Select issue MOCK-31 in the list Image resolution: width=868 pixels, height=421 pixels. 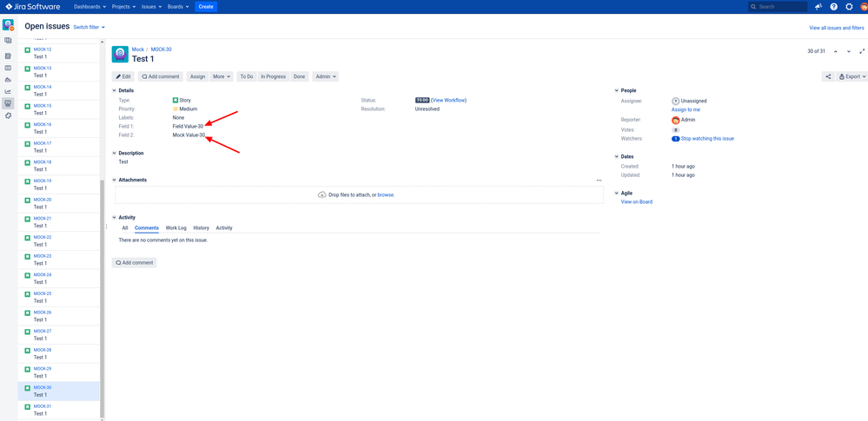(59, 410)
